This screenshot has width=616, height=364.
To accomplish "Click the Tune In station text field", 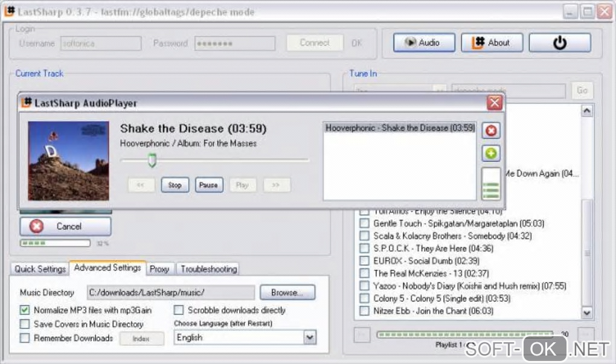I will 508,91.
